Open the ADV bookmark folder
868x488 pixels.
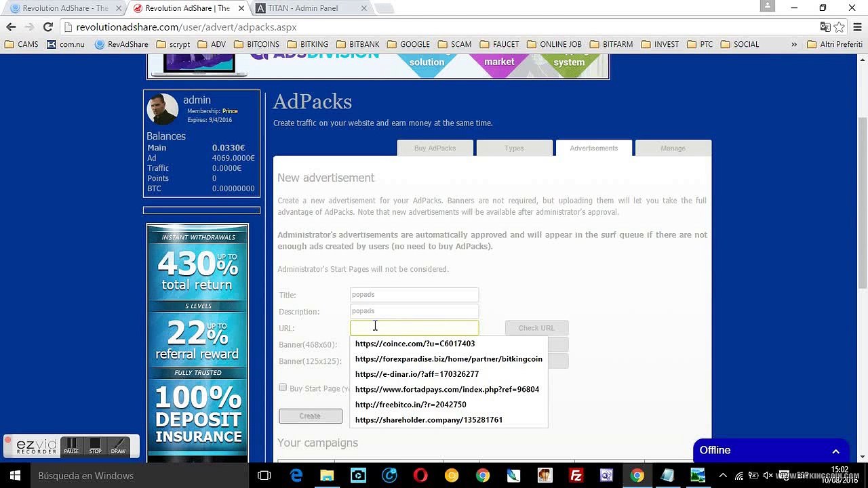point(212,44)
